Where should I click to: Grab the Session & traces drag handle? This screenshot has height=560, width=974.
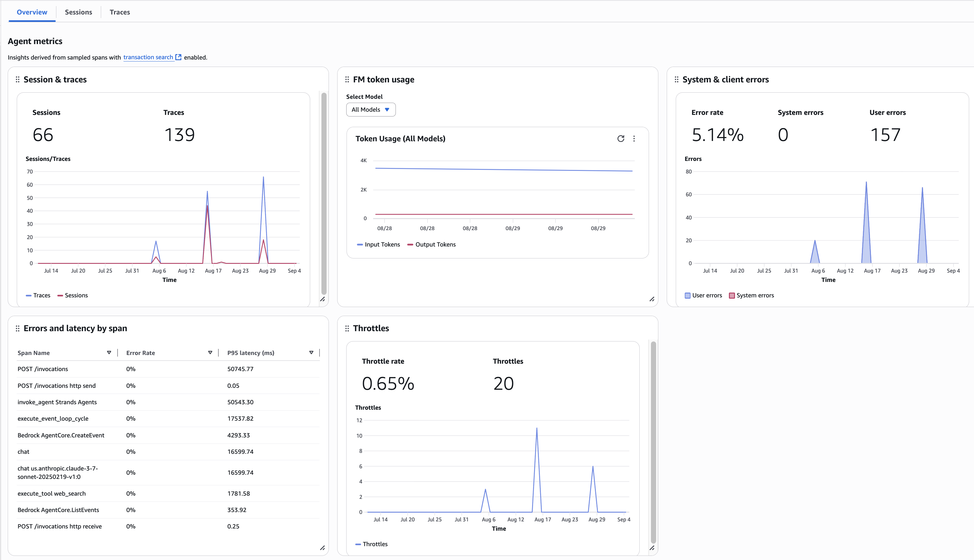[x=17, y=79]
